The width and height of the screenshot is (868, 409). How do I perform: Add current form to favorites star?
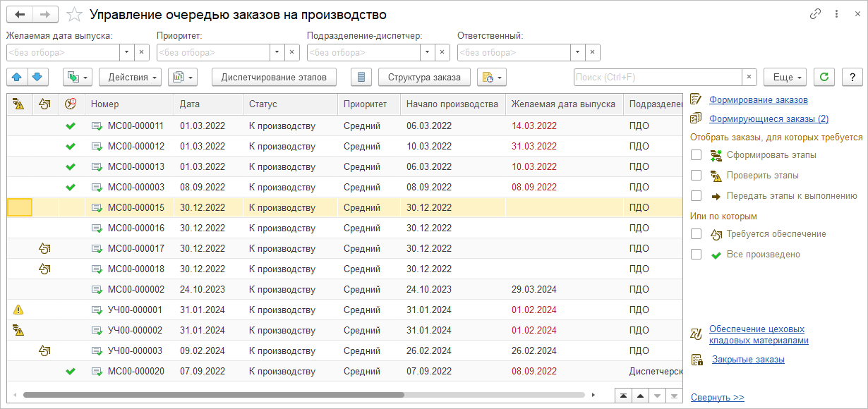click(73, 15)
